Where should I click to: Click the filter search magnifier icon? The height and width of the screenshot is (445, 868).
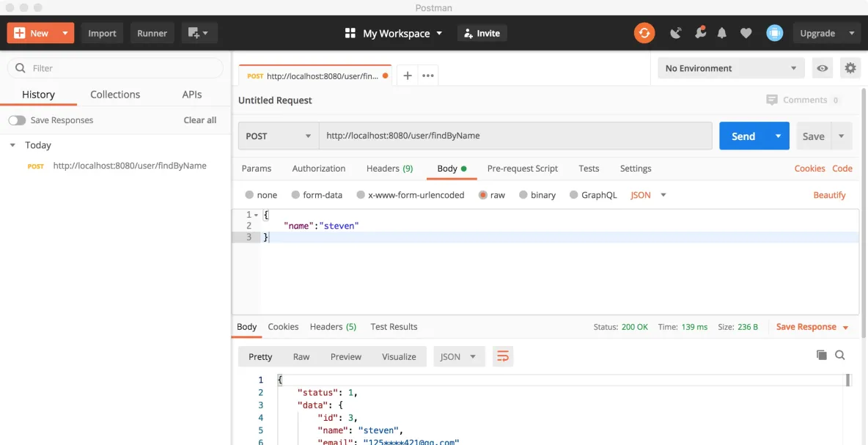pyautogui.click(x=21, y=68)
